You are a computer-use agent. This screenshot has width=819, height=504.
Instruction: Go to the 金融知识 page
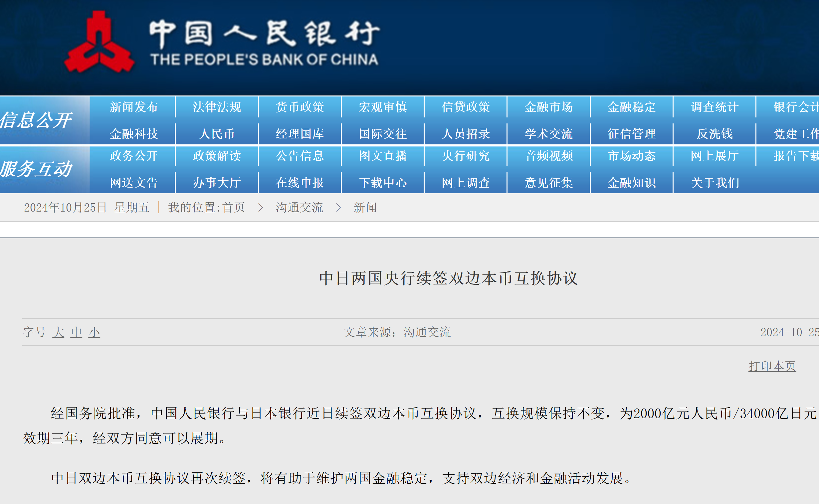[632, 183]
